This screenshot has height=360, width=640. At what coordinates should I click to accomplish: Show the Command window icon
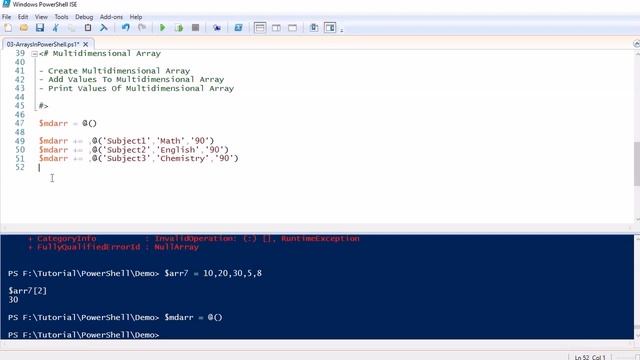coord(313,28)
